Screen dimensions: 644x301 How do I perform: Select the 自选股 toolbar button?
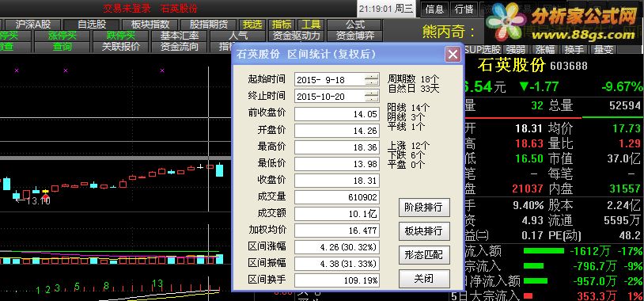92,25
